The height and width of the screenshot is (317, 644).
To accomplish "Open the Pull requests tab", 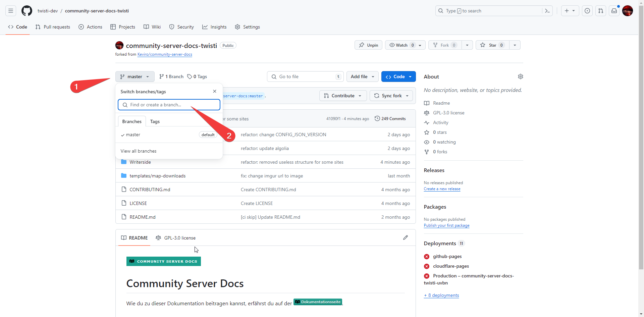I will 53,27.
